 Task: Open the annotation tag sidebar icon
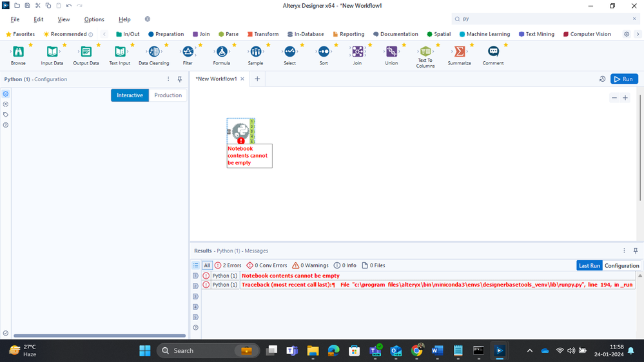(6, 115)
